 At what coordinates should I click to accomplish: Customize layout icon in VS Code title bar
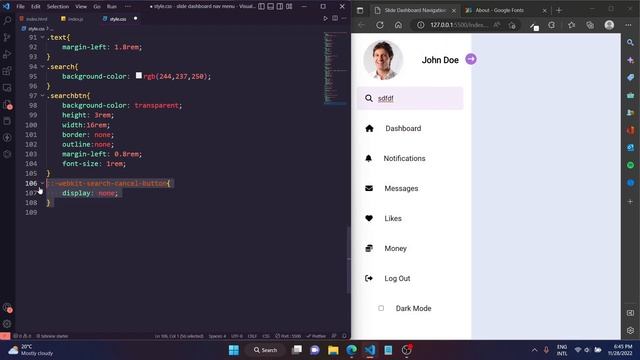(x=289, y=6)
